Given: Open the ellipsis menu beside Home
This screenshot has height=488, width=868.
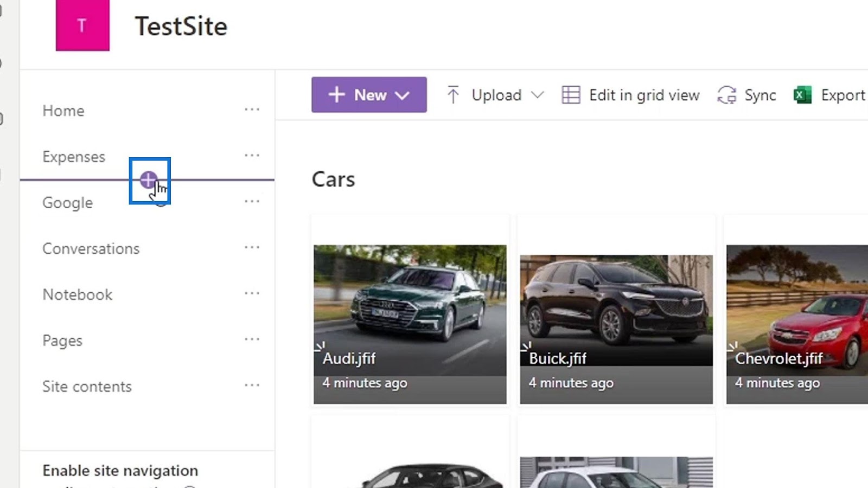Looking at the screenshot, I should pos(252,110).
